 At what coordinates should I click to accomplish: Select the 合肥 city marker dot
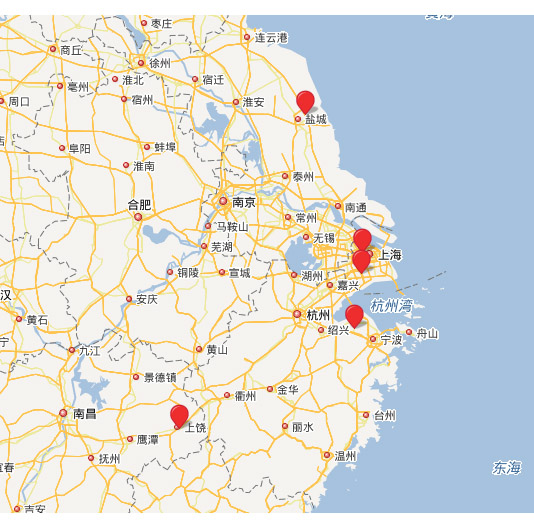pos(138,217)
